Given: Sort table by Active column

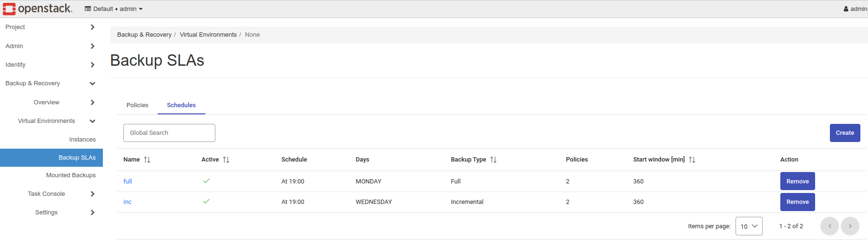Looking at the screenshot, I should pos(226,160).
